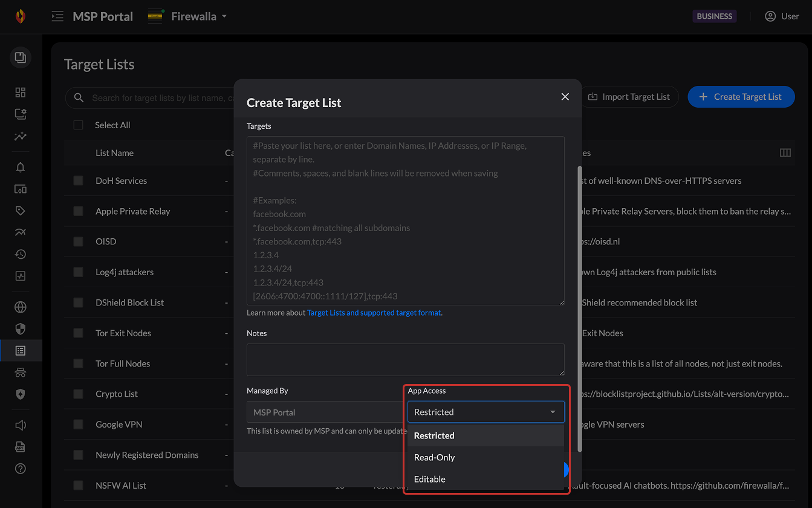
Task: Check the Select All checkbox
Action: point(78,125)
